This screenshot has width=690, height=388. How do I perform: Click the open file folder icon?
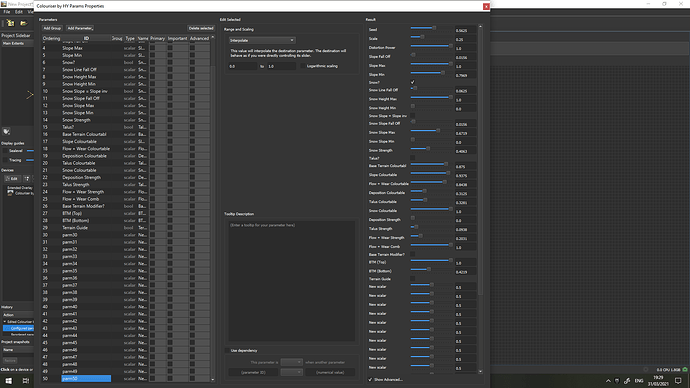[23, 23]
